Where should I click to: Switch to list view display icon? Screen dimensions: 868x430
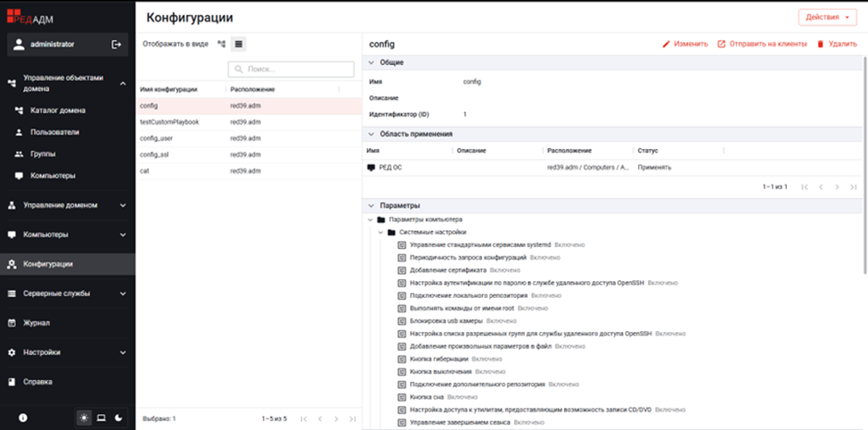click(x=239, y=45)
